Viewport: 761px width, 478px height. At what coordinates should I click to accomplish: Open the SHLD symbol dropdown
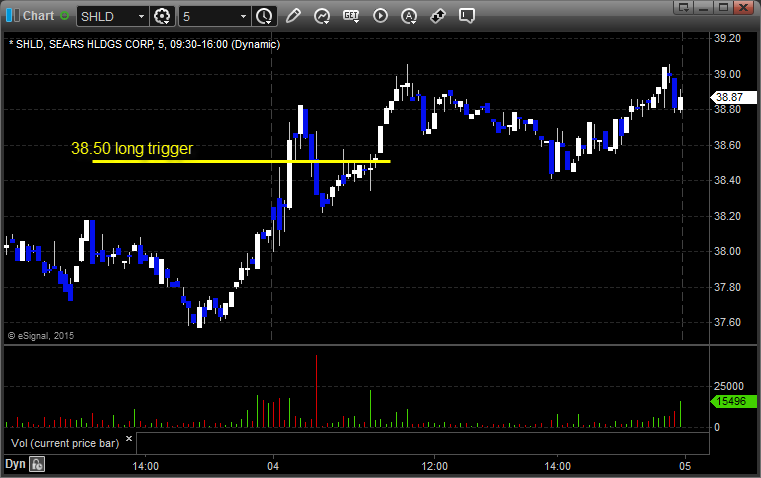[141, 16]
